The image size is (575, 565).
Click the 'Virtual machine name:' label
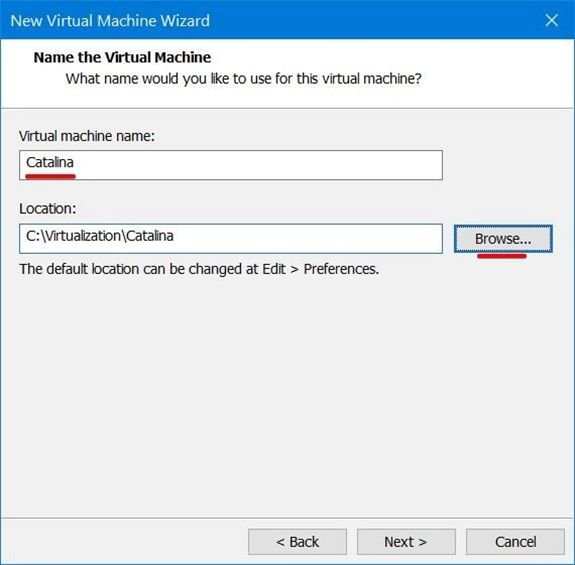[x=87, y=136]
